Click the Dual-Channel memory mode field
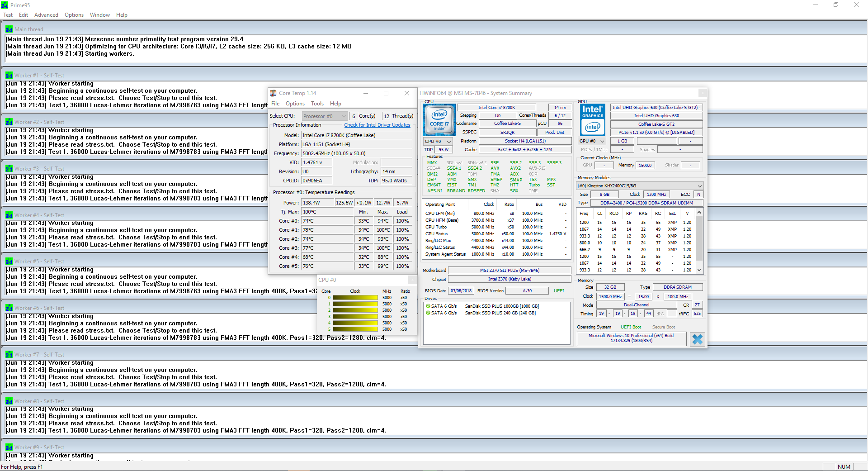The image size is (868, 471). (x=636, y=305)
